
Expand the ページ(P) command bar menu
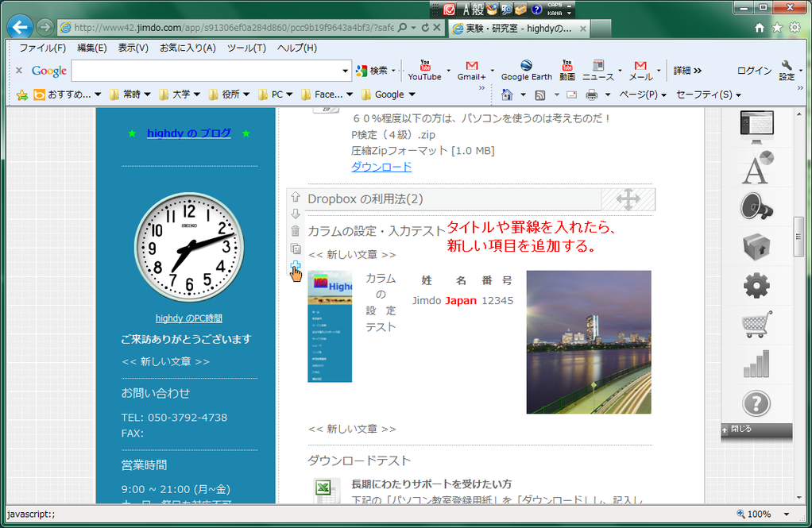pyautogui.click(x=642, y=94)
